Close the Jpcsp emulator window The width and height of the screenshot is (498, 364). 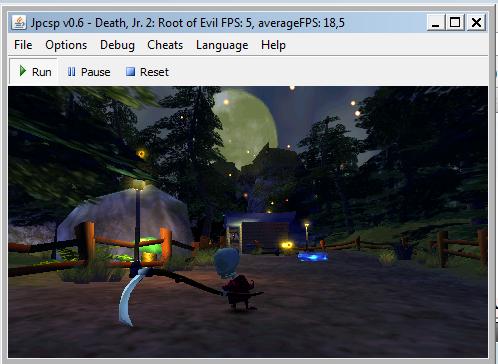(476, 23)
